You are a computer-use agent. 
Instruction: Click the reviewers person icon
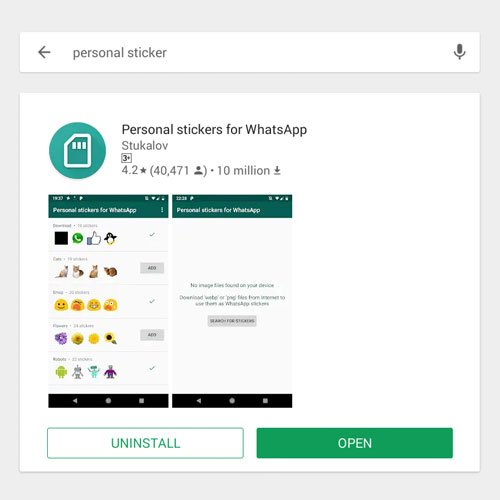pos(198,171)
